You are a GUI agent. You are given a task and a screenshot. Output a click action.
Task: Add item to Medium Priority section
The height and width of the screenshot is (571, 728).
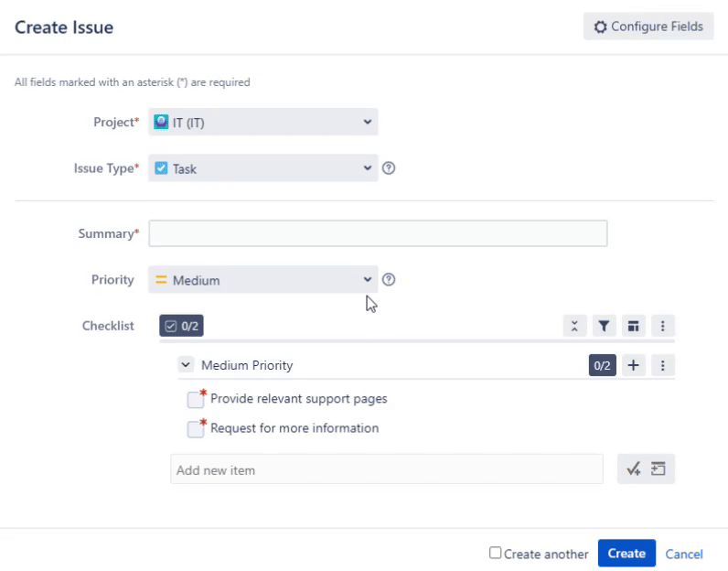pyautogui.click(x=633, y=365)
